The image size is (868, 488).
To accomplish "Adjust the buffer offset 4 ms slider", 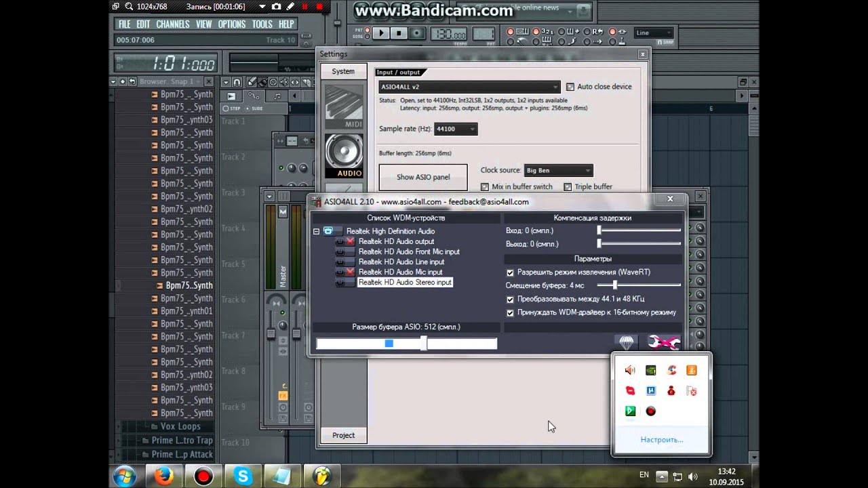I will pos(639,285).
